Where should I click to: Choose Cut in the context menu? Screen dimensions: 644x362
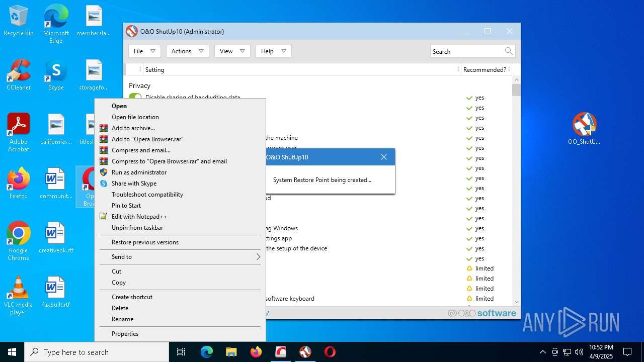(180, 271)
